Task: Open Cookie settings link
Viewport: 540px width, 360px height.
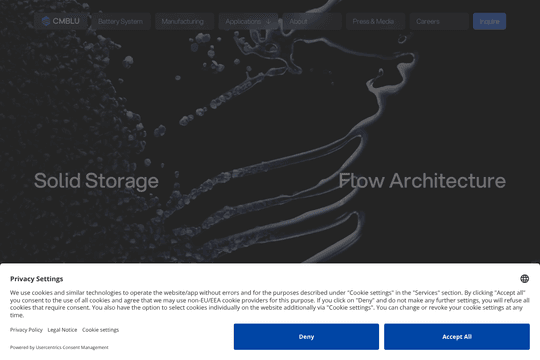Action: [100, 330]
